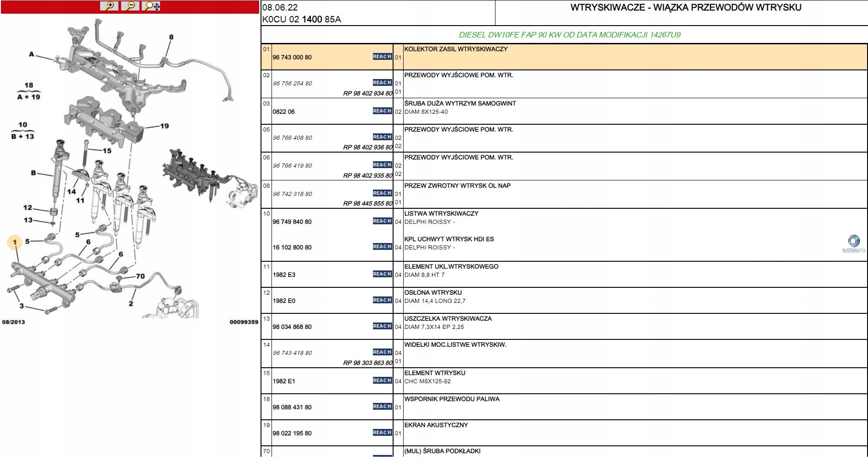868x460 pixels.
Task: Click the green DIESEL DW10FE FAP 90 KW subtitle
Action: tap(570, 35)
